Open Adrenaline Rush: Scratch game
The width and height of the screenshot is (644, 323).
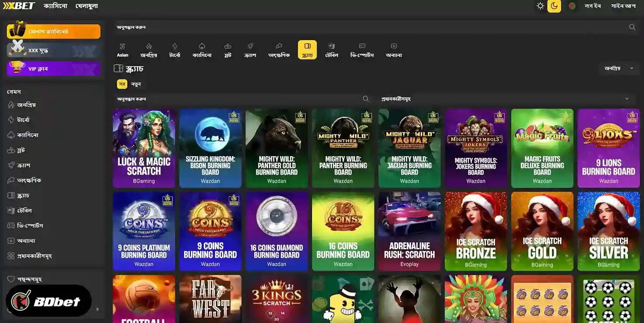point(409,231)
